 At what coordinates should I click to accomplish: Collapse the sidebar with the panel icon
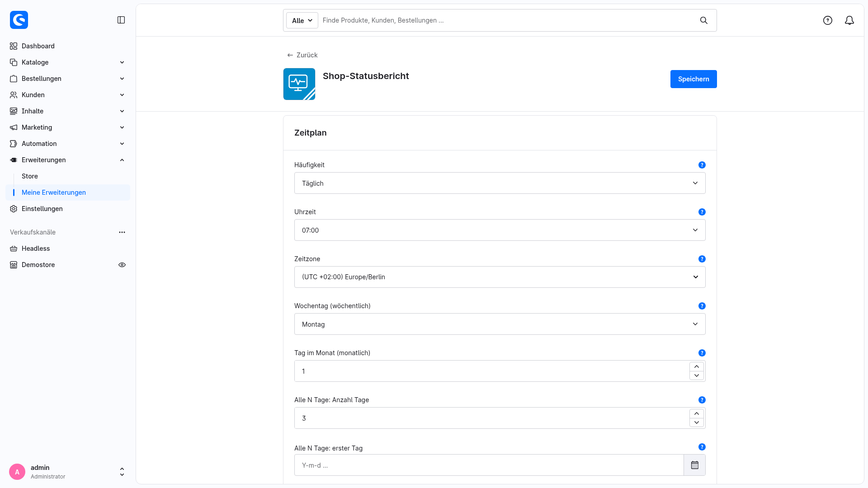point(121,20)
